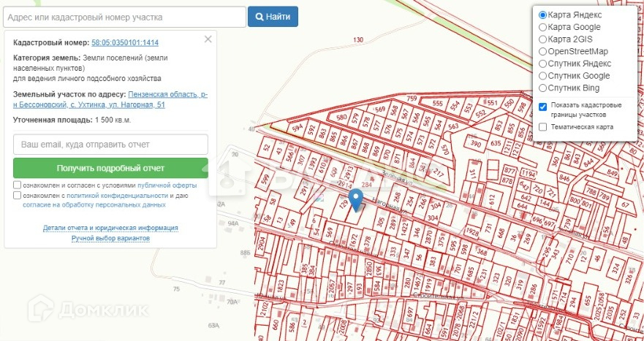Click Ручной выбор вариантов link
Image resolution: width=644 pixels, height=341 pixels.
pyautogui.click(x=110, y=239)
